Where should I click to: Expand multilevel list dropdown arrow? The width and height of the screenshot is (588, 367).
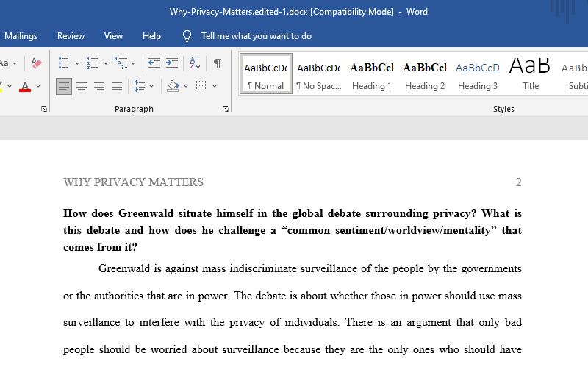click(133, 63)
